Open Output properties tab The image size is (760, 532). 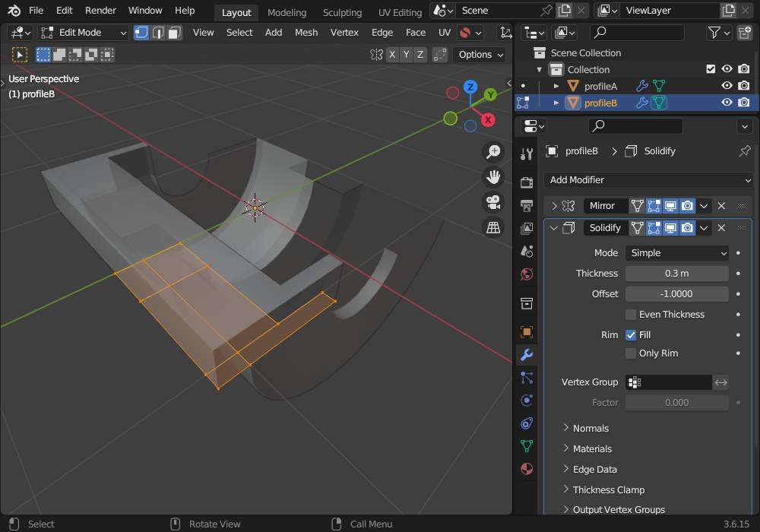point(527,205)
